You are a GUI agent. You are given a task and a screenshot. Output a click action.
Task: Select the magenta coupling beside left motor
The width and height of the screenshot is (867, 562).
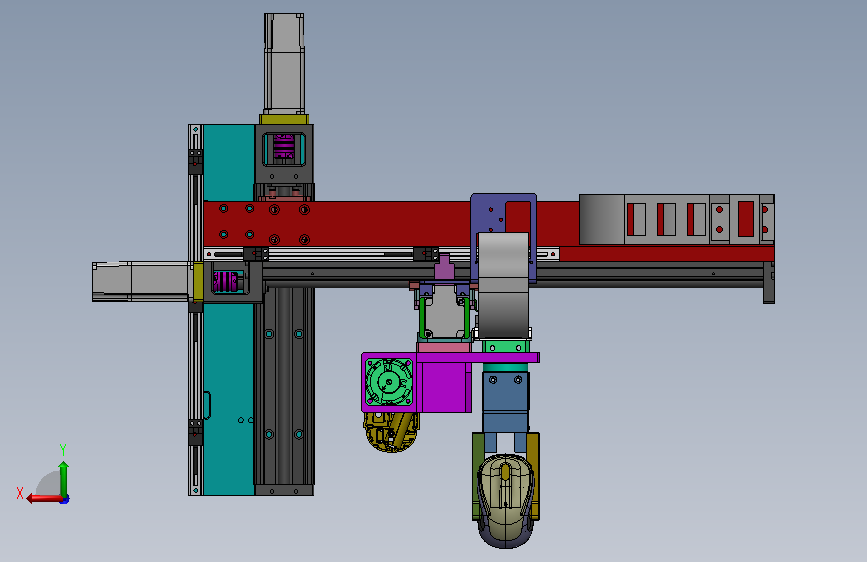[x=226, y=282]
